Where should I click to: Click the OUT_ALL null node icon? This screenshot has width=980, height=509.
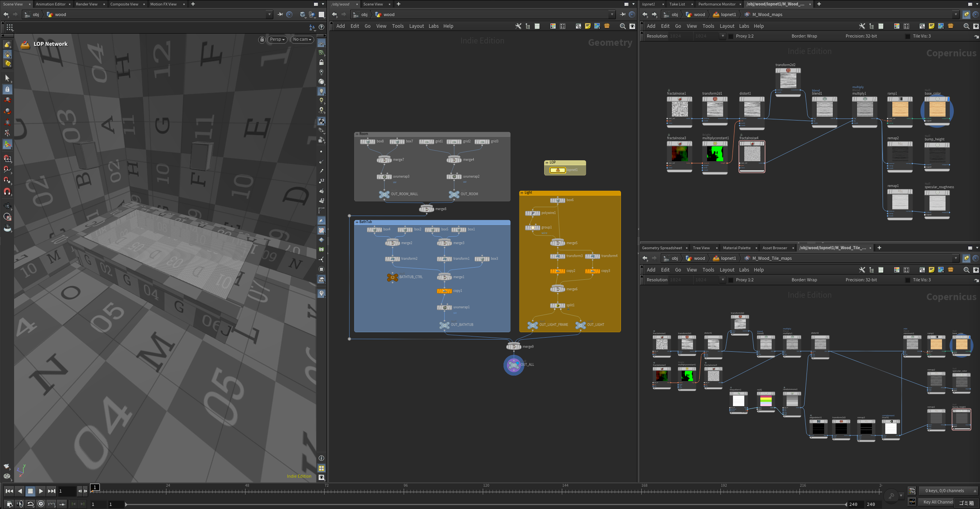[x=514, y=365]
